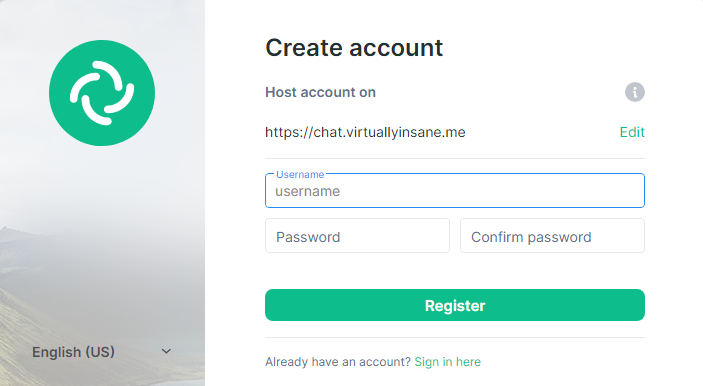Click the divider line below the server URL
The image size is (703, 386).
click(x=455, y=158)
